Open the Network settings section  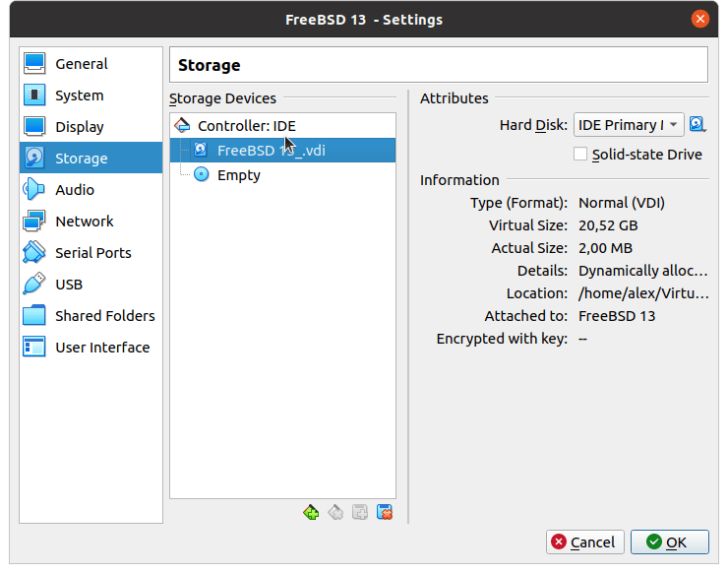pyautogui.click(x=91, y=222)
